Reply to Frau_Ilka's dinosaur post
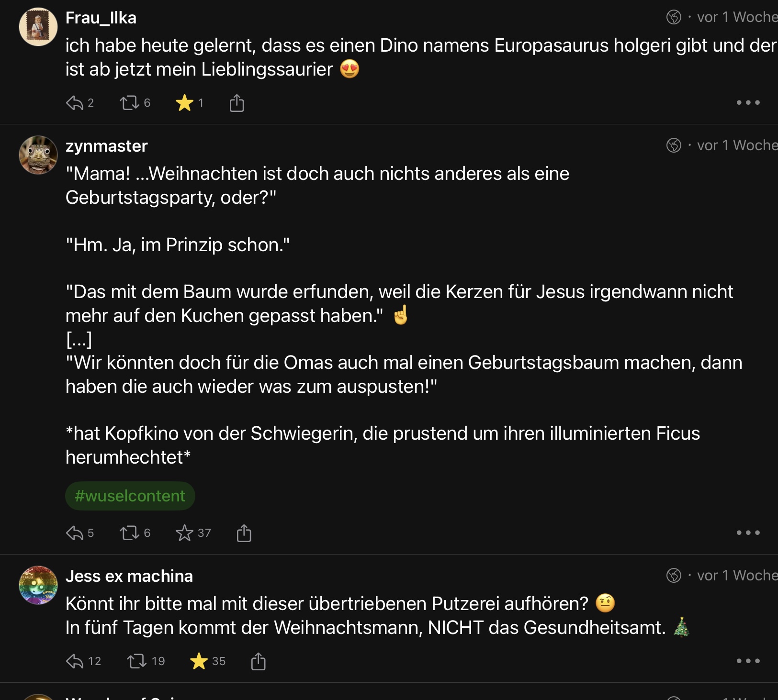Viewport: 778px width, 700px height. [75, 103]
